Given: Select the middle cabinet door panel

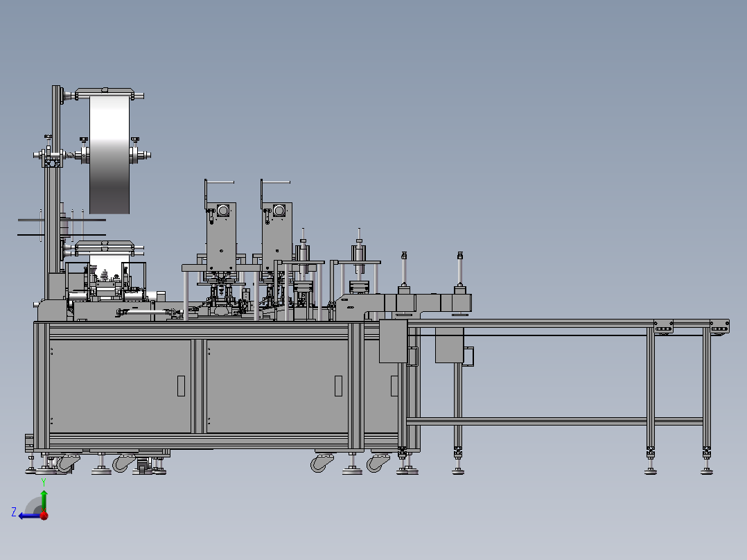Looking at the screenshot, I should [x=277, y=386].
